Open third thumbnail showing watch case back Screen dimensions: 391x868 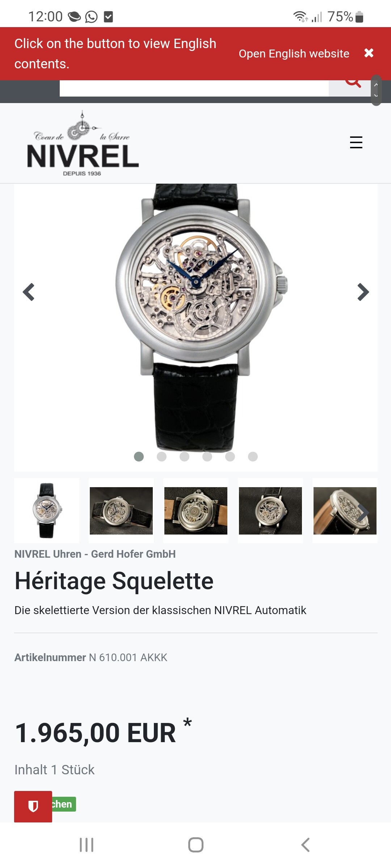(196, 511)
